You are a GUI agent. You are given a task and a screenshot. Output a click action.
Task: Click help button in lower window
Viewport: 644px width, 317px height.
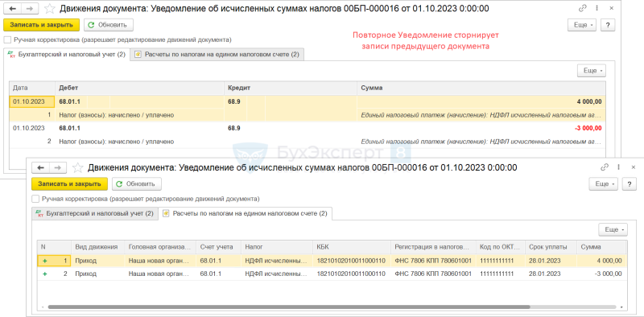click(629, 183)
